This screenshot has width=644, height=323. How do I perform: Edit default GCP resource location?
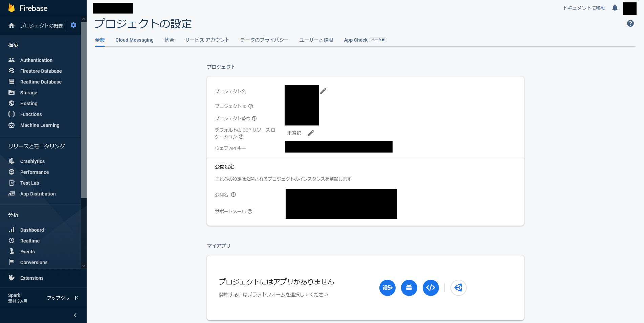pos(311,133)
